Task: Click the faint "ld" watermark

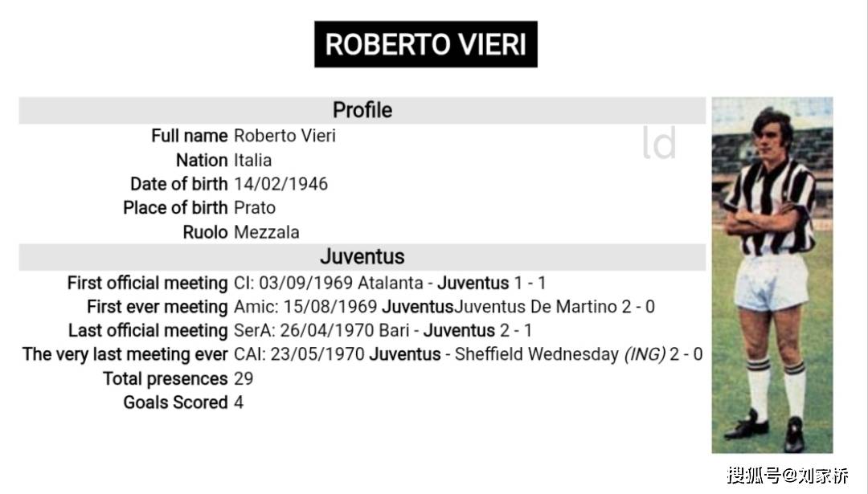Action: [x=659, y=144]
